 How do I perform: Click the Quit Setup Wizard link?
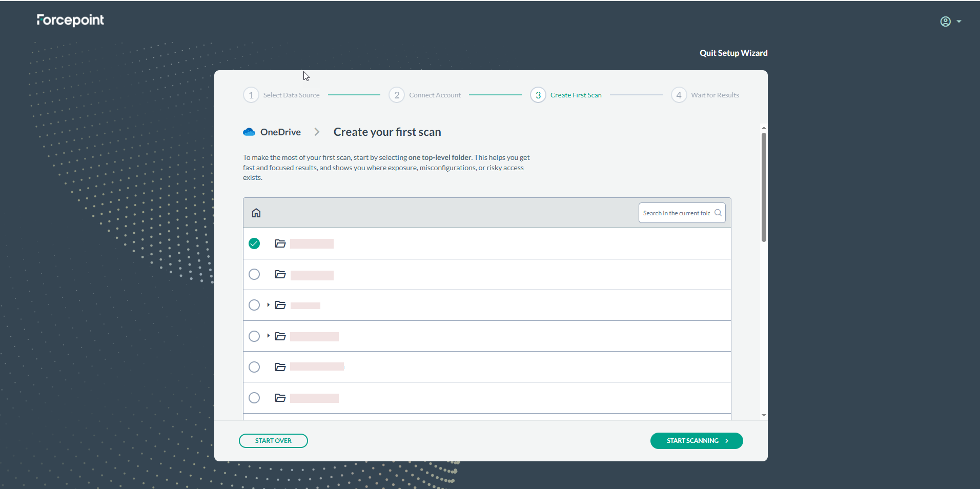click(x=733, y=53)
